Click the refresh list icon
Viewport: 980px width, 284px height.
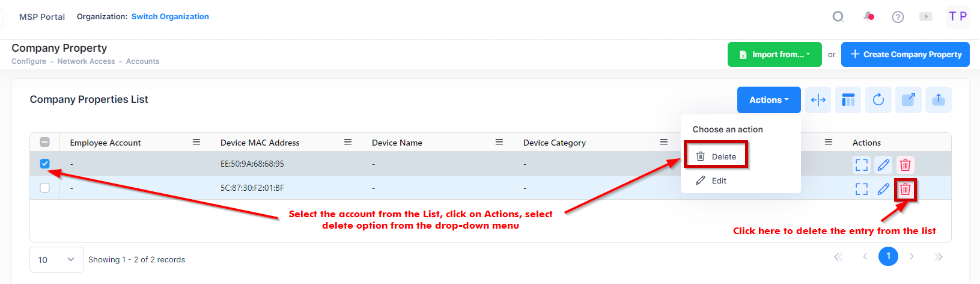[x=878, y=100]
